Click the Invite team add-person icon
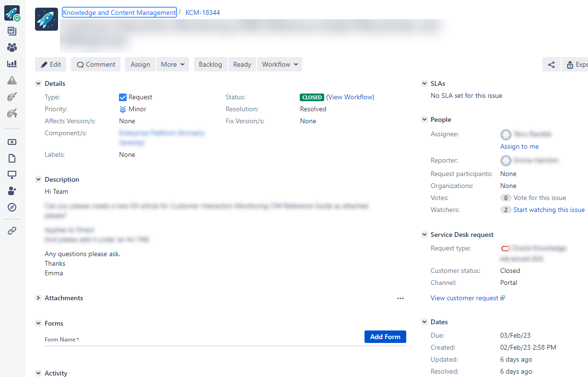The image size is (588, 377). point(12,191)
